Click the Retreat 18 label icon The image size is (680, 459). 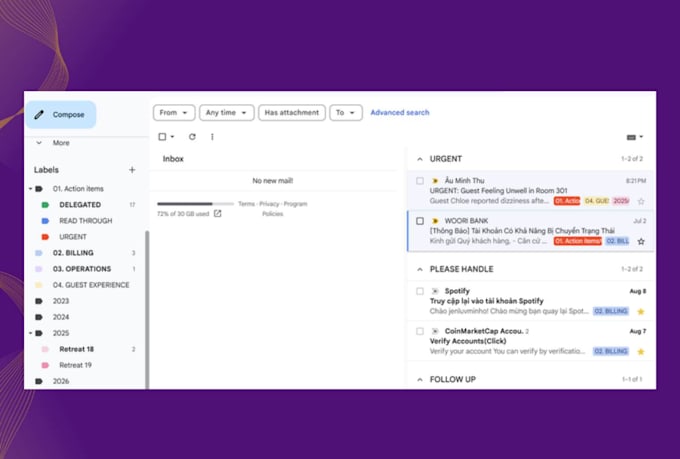(x=45, y=349)
